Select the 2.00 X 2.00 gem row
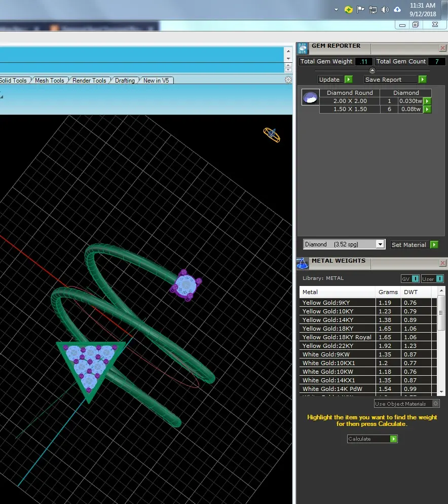 tap(376, 101)
